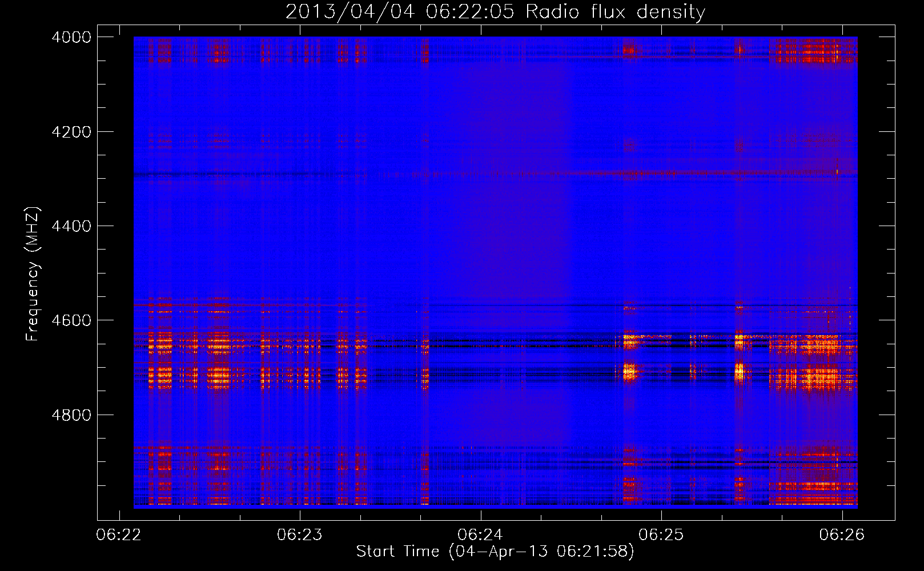Click the 06:25 time axis label
The width and height of the screenshot is (924, 571).
[x=661, y=534]
